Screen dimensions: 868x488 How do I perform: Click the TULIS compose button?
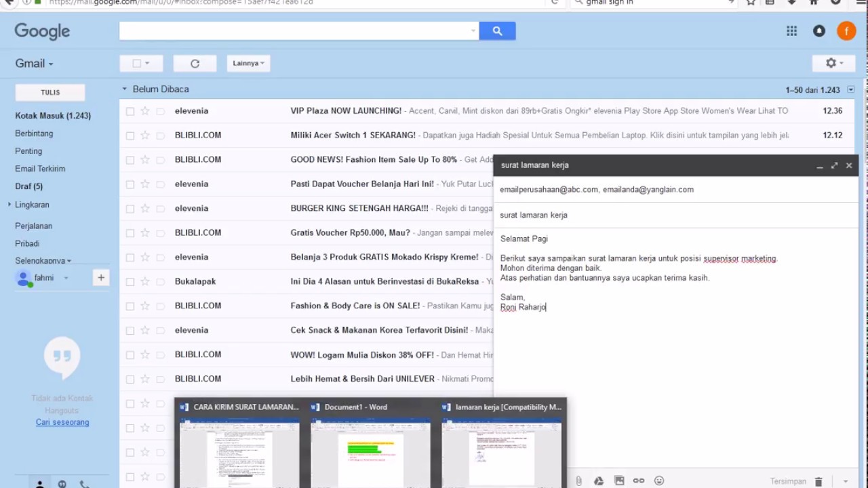coord(50,92)
